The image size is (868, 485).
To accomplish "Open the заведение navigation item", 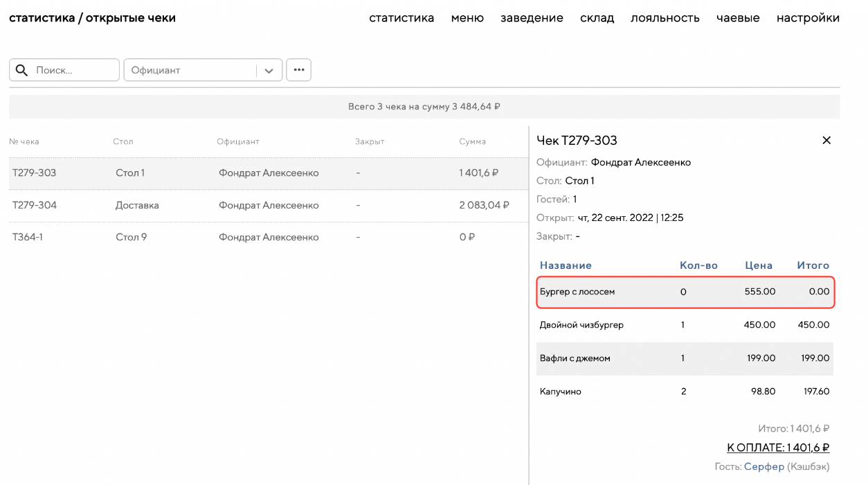I will coord(532,18).
